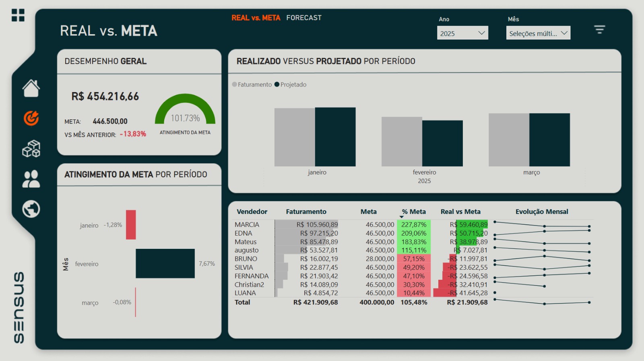Click the Sensus logo in sidebar
The width and height of the screenshot is (644, 361).
[x=19, y=308]
